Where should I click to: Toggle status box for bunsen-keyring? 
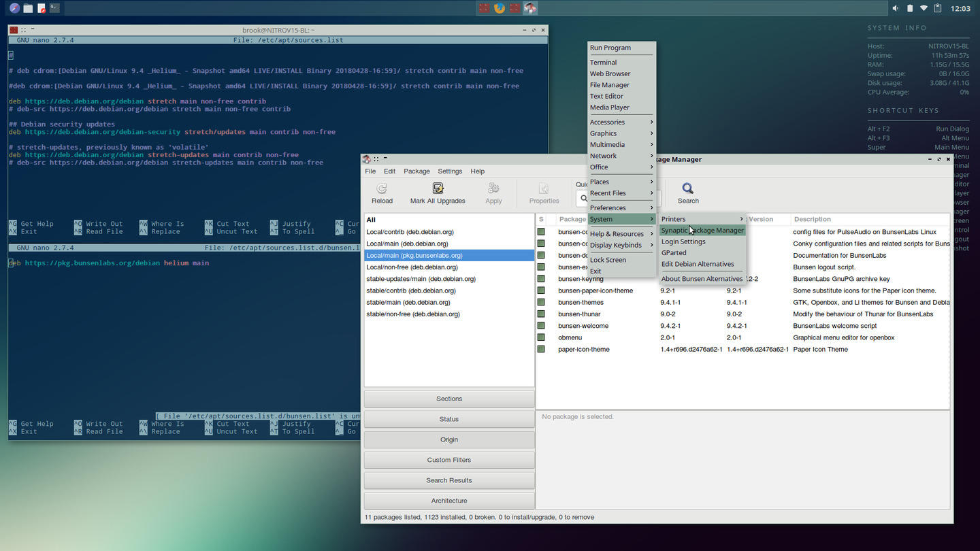[541, 279]
